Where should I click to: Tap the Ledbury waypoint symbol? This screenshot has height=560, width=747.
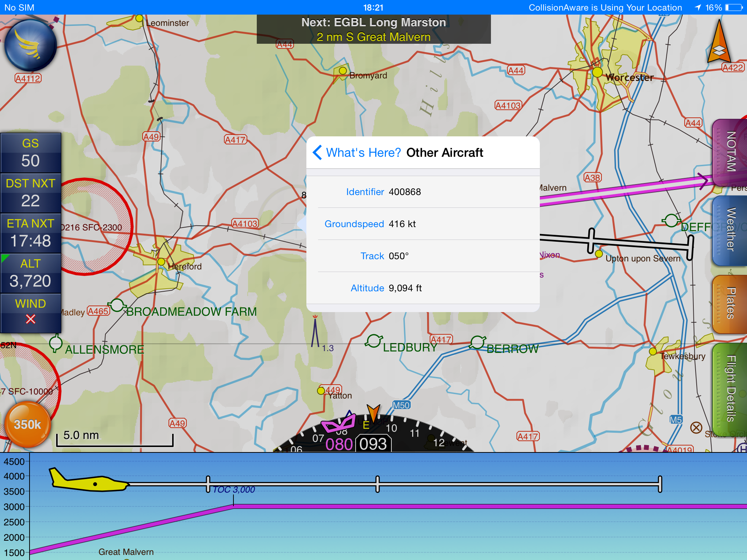point(374,341)
